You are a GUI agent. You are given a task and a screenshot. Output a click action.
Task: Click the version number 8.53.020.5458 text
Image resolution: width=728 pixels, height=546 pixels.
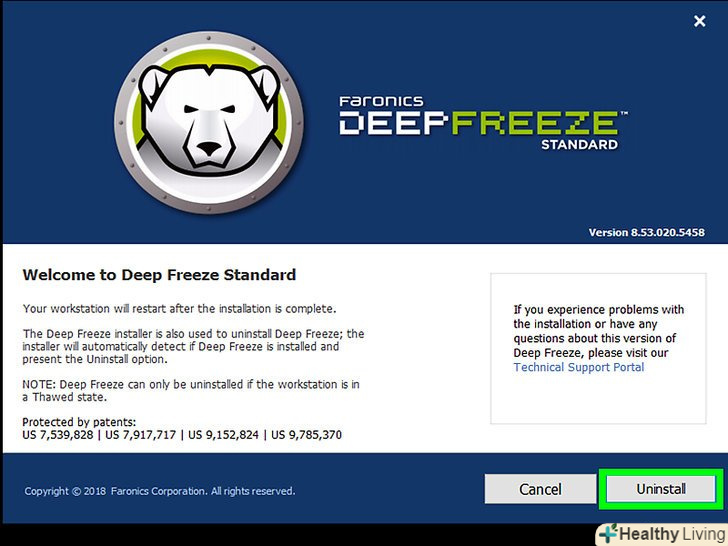[x=646, y=232]
